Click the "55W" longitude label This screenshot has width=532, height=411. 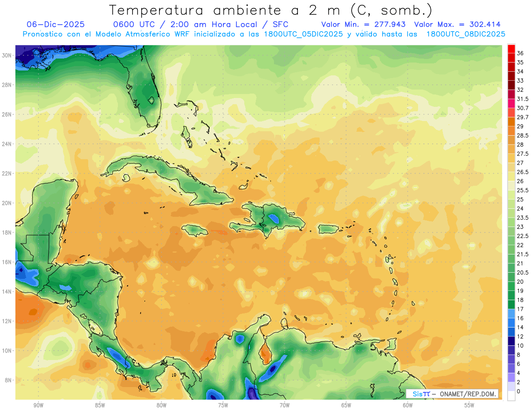click(469, 405)
